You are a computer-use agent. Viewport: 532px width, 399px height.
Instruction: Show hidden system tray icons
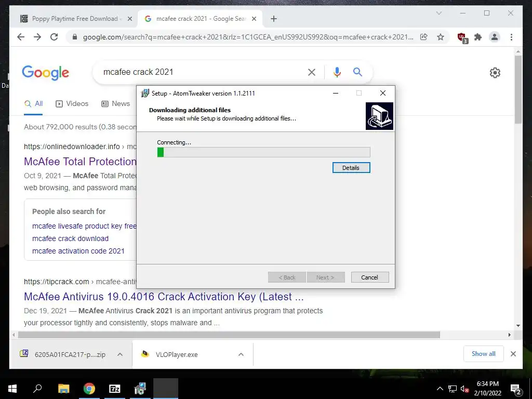(x=440, y=389)
